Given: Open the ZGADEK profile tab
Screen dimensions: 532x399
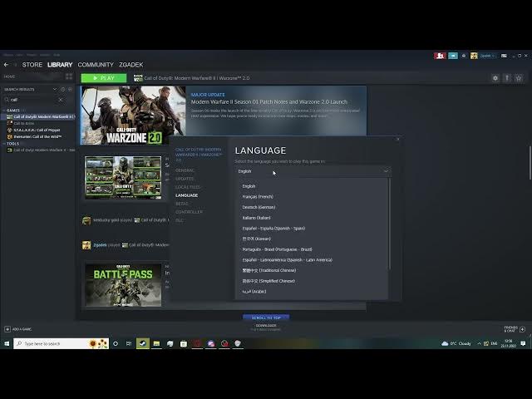Looking at the screenshot, I should coord(131,65).
